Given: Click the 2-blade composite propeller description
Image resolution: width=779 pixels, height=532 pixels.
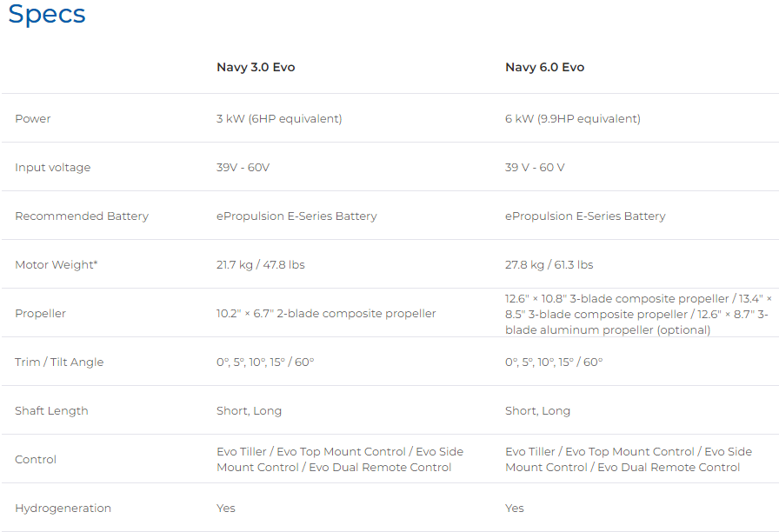Looking at the screenshot, I should [326, 313].
